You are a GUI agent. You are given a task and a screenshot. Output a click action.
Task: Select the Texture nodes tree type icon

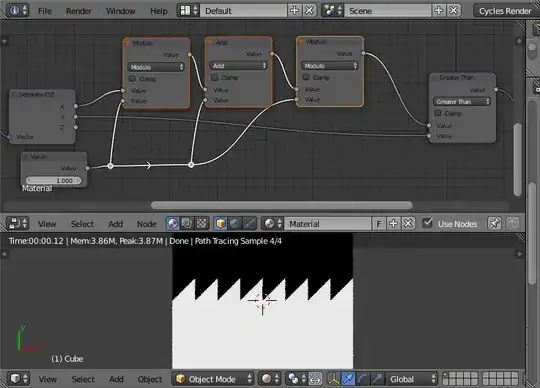pyautogui.click(x=201, y=224)
